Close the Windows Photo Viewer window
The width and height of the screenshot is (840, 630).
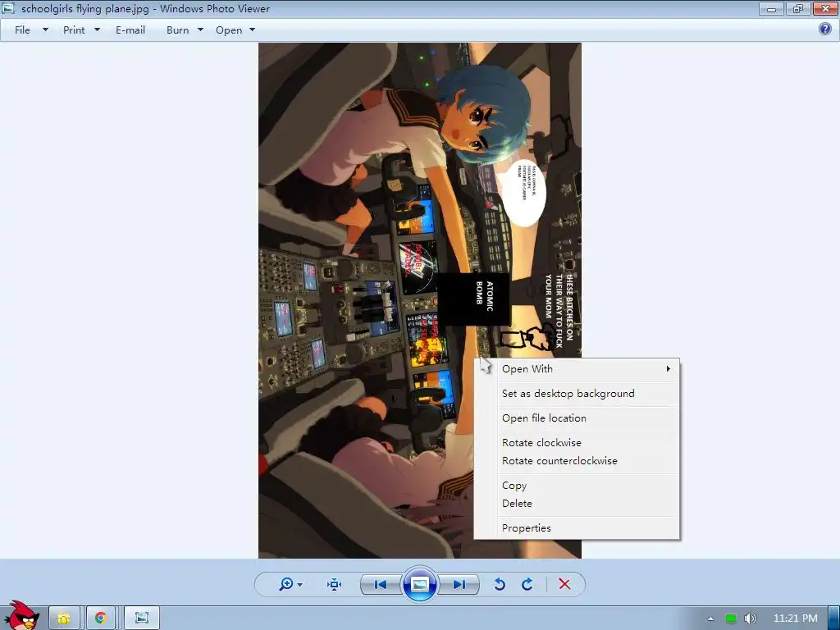tap(825, 8)
